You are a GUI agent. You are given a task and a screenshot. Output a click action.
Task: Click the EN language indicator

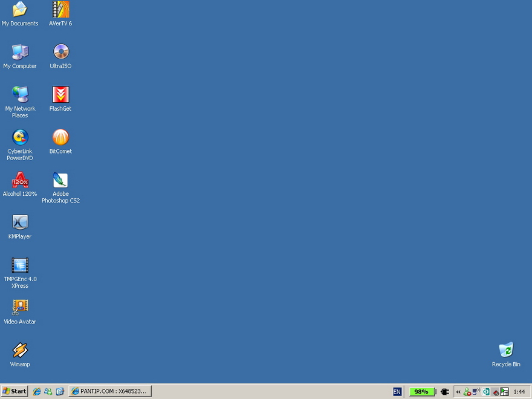click(x=397, y=392)
